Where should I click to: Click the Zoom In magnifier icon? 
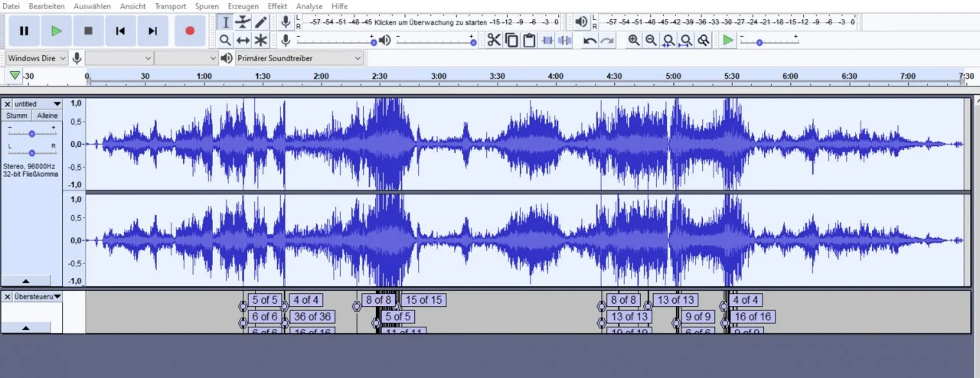tap(634, 40)
